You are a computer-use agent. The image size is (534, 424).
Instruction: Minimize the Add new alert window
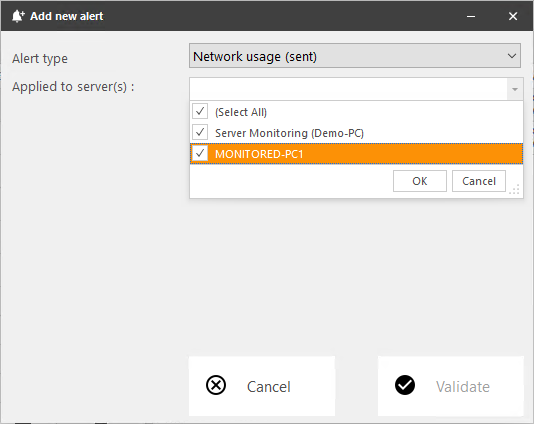[x=471, y=16]
